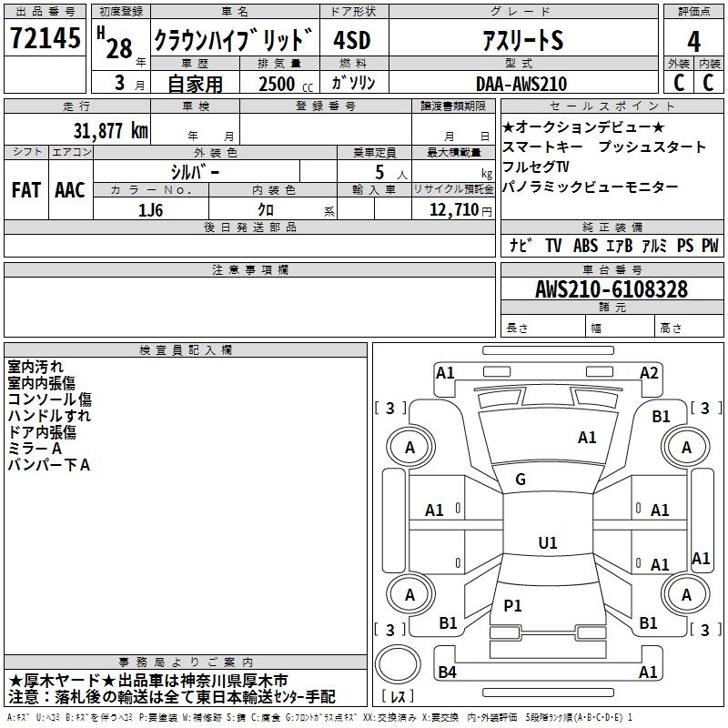The width and height of the screenshot is (728, 728).
Task: Select the G mark on the windshield
Action: [521, 480]
